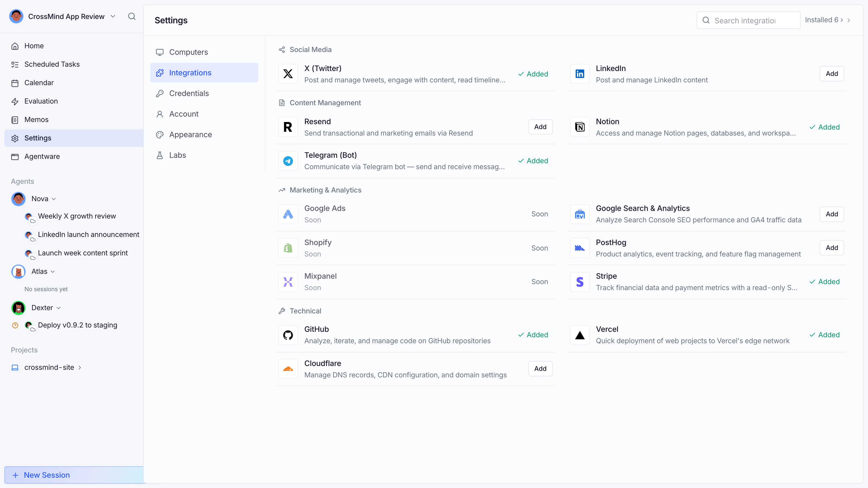Add the Resend integration
This screenshot has height=488, width=868.
[540, 127]
